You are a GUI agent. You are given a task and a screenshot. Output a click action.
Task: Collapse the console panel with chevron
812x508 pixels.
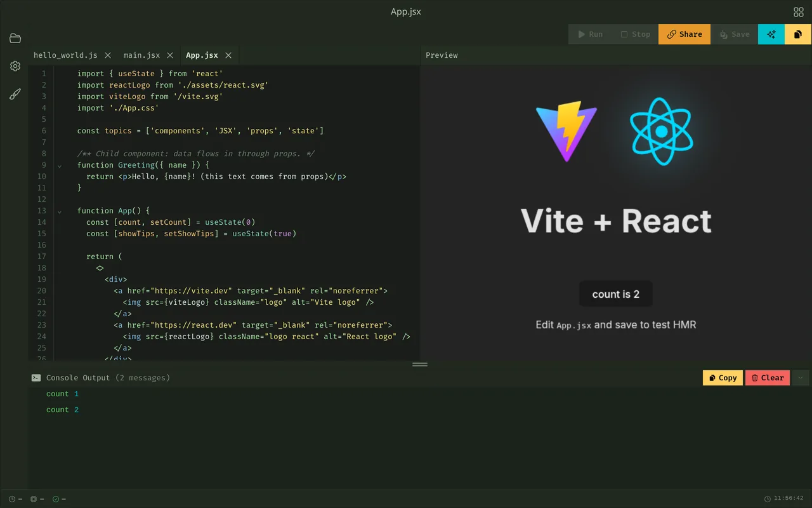[x=801, y=378]
